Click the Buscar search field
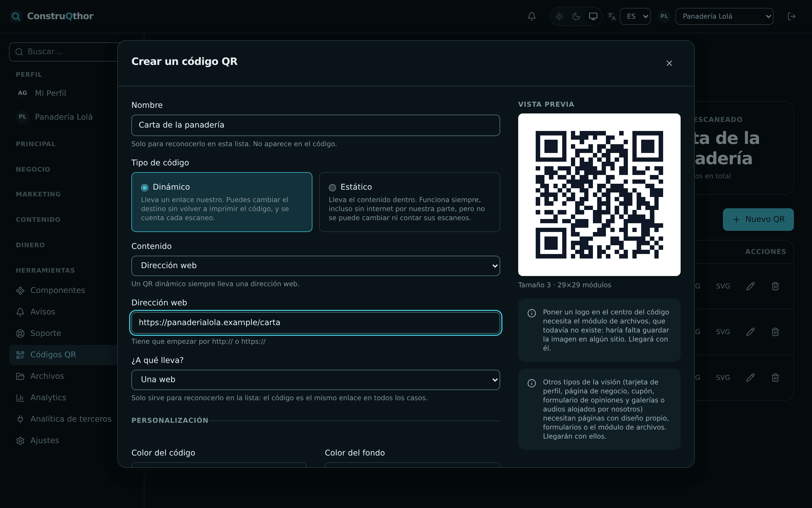The height and width of the screenshot is (508, 812). coord(64,52)
